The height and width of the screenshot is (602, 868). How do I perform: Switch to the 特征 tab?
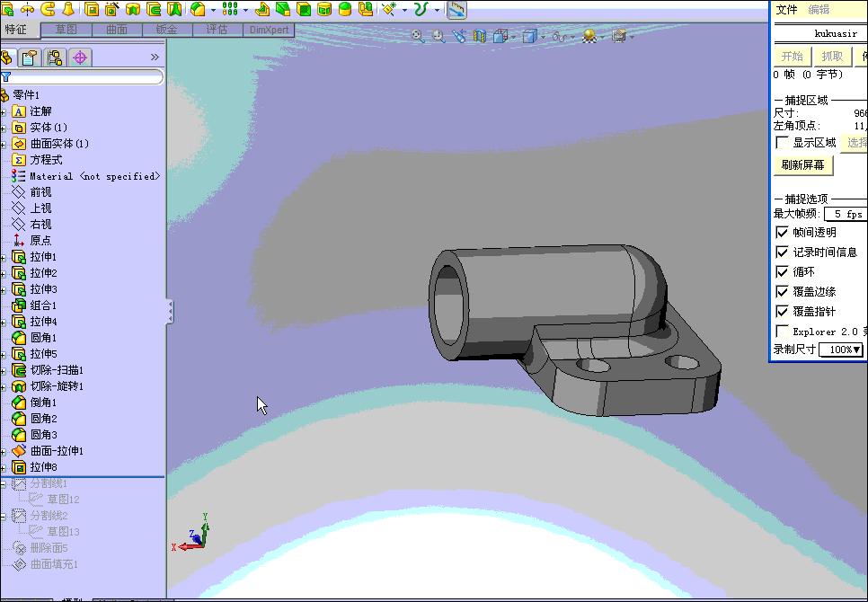[20, 30]
